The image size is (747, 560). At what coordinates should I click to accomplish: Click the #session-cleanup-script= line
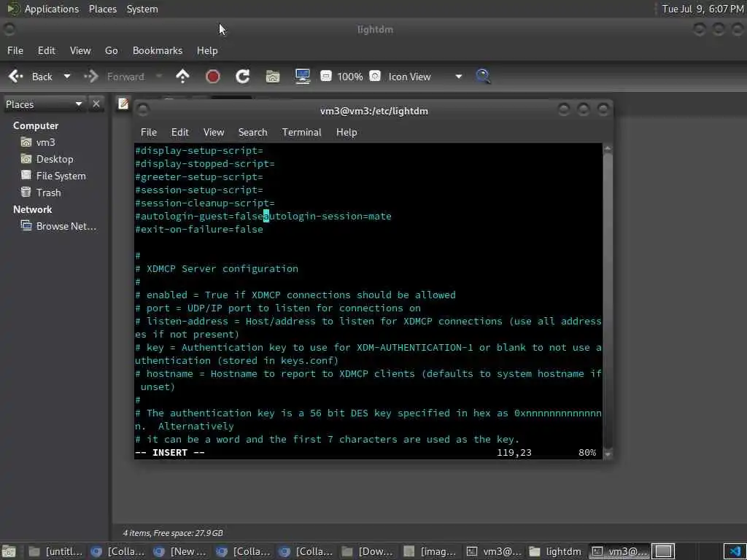205,203
